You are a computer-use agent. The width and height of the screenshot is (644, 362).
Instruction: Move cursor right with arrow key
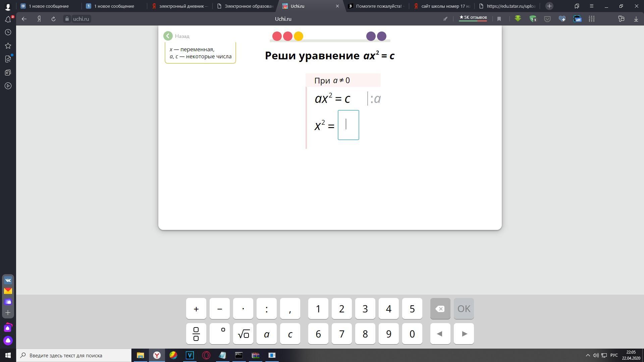coord(464,334)
